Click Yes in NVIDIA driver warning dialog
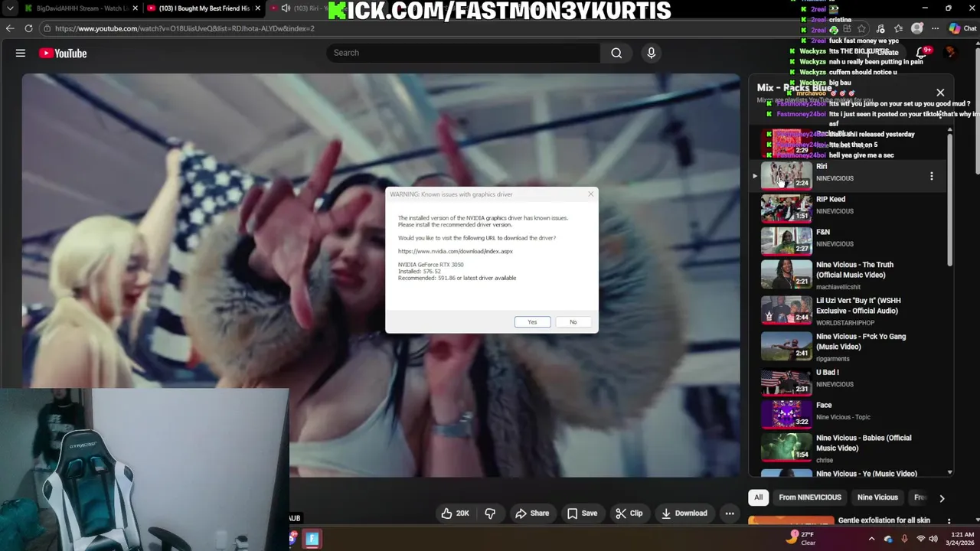Viewport: 980px width, 551px height. click(x=532, y=322)
